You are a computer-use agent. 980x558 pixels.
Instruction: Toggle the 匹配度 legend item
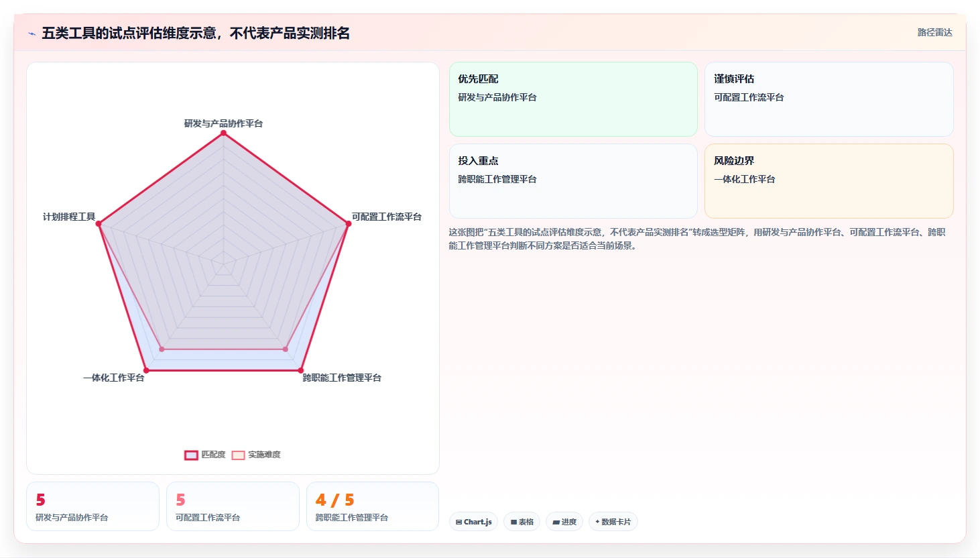click(205, 455)
